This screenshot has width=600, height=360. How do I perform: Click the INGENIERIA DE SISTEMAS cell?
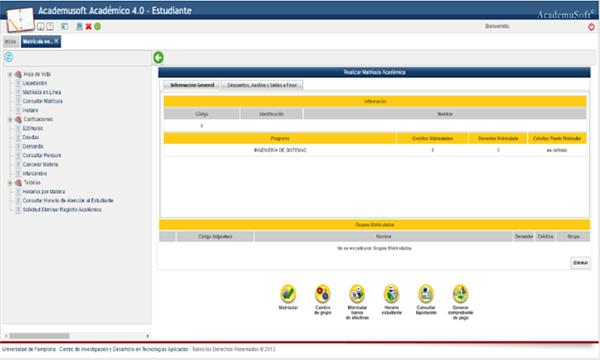280,150
